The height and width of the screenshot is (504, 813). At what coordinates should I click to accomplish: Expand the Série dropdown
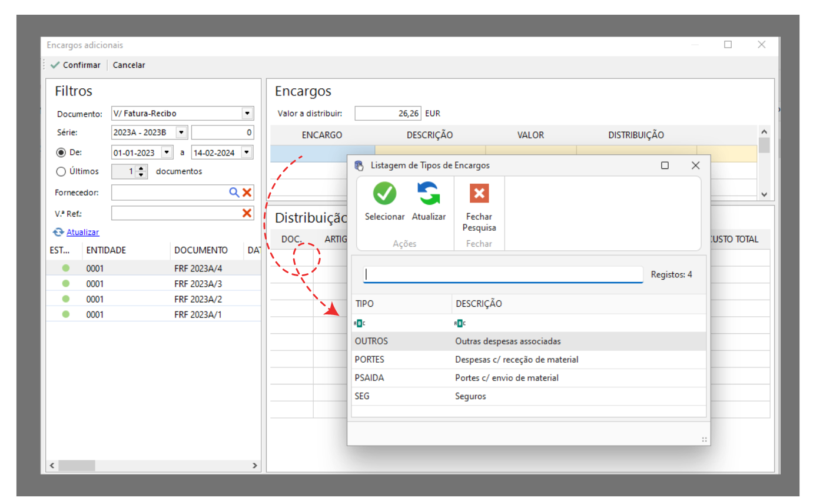coord(181,132)
